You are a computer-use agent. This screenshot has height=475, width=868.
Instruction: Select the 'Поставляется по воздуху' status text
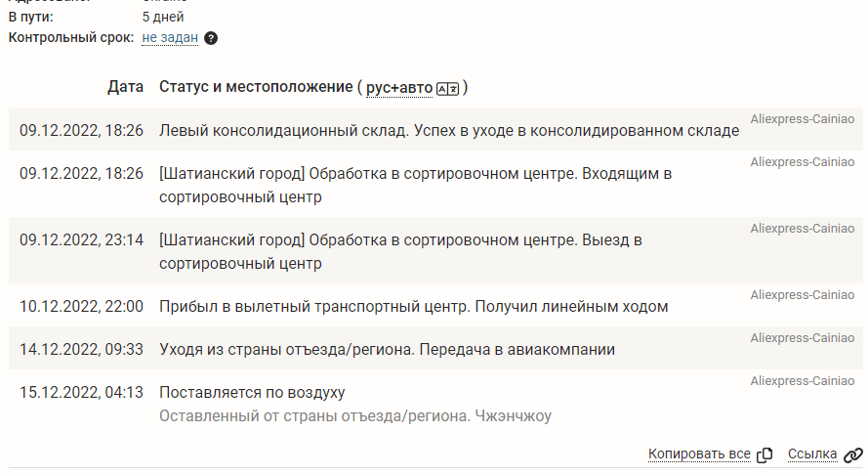pyautogui.click(x=252, y=393)
